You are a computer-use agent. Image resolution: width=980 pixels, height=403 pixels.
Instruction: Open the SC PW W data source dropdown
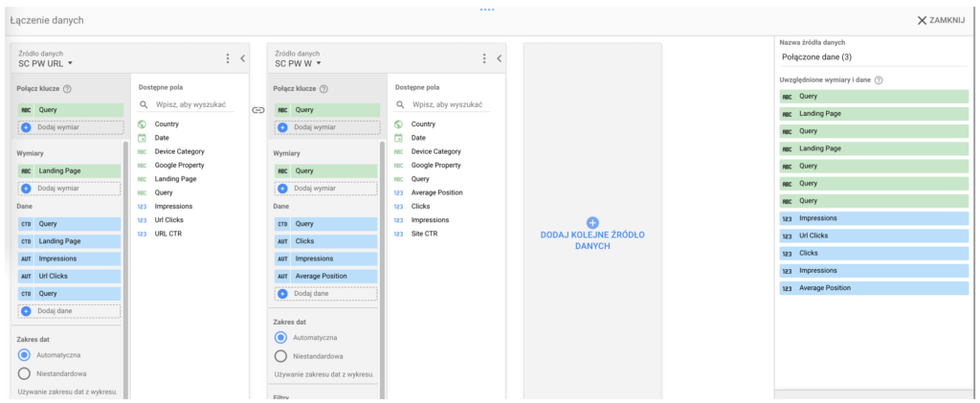298,64
